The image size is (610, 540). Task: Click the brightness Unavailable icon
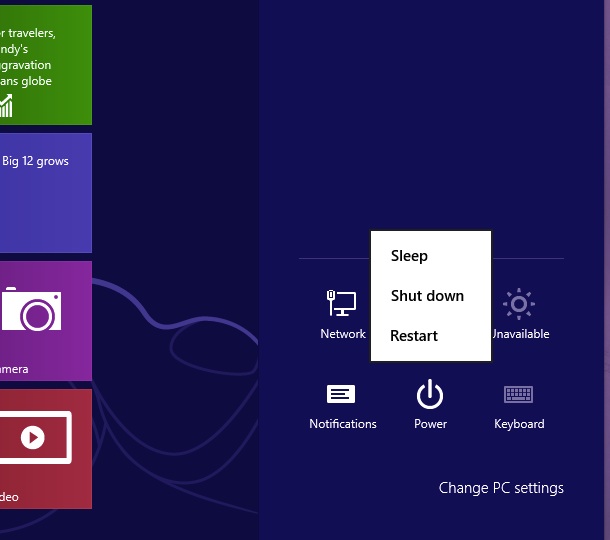pyautogui.click(x=519, y=303)
